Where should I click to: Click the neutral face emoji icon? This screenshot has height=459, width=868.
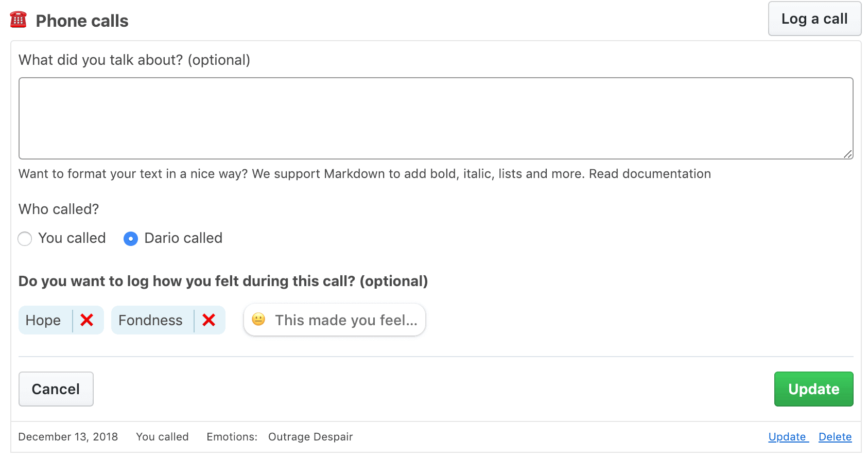(258, 319)
